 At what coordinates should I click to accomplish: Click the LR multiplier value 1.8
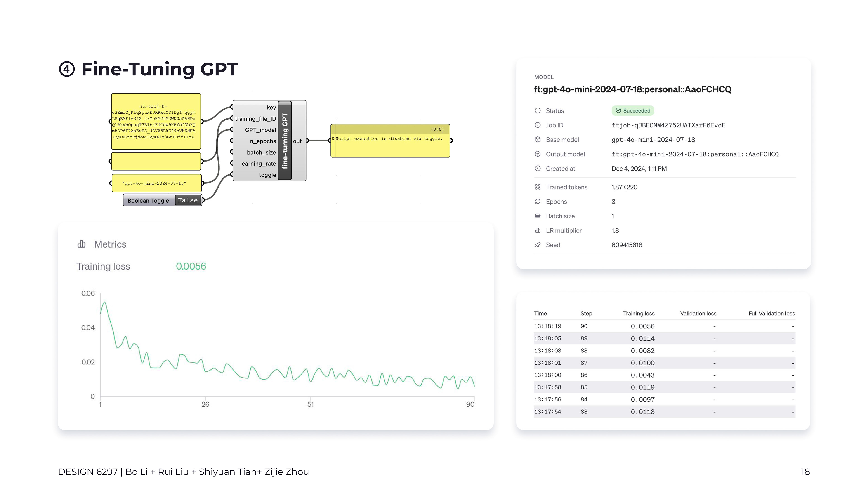(x=615, y=230)
